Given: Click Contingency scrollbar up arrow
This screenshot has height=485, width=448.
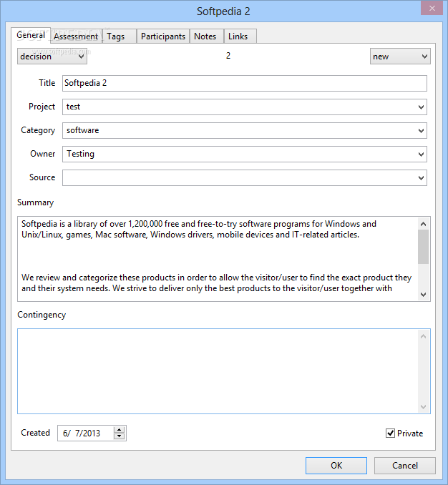Looking at the screenshot, I should pyautogui.click(x=423, y=336).
